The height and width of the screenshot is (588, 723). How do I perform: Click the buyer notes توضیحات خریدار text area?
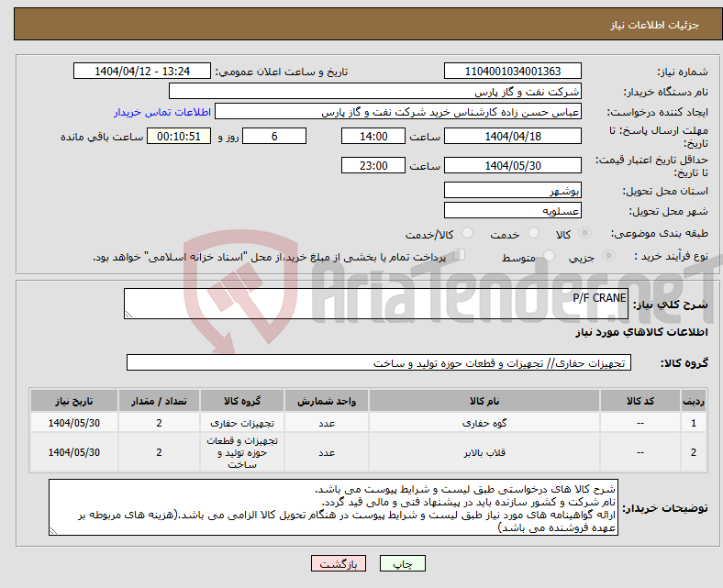(x=333, y=507)
